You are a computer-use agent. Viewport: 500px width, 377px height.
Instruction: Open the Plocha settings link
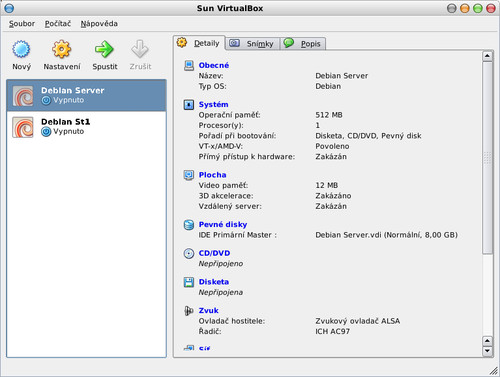(x=212, y=175)
